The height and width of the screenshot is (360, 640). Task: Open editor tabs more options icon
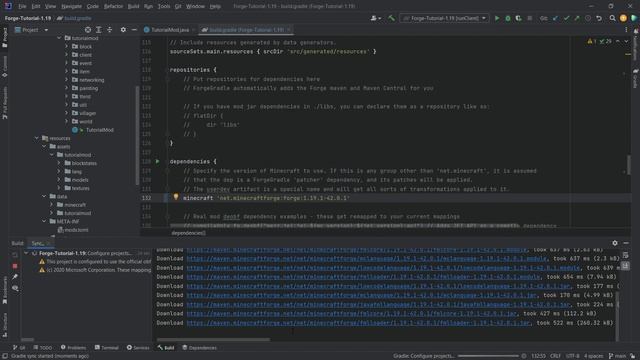(x=626, y=30)
